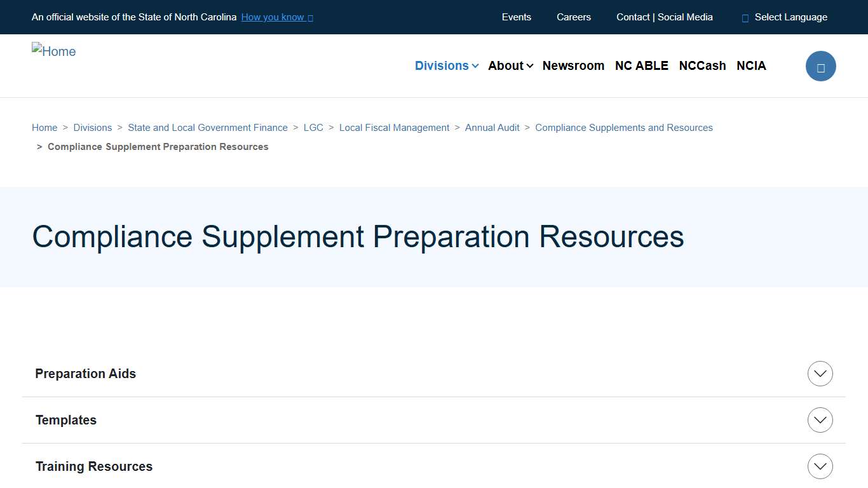Click Contact | Social Media link
Screen dimensions: 868x488
tap(664, 17)
